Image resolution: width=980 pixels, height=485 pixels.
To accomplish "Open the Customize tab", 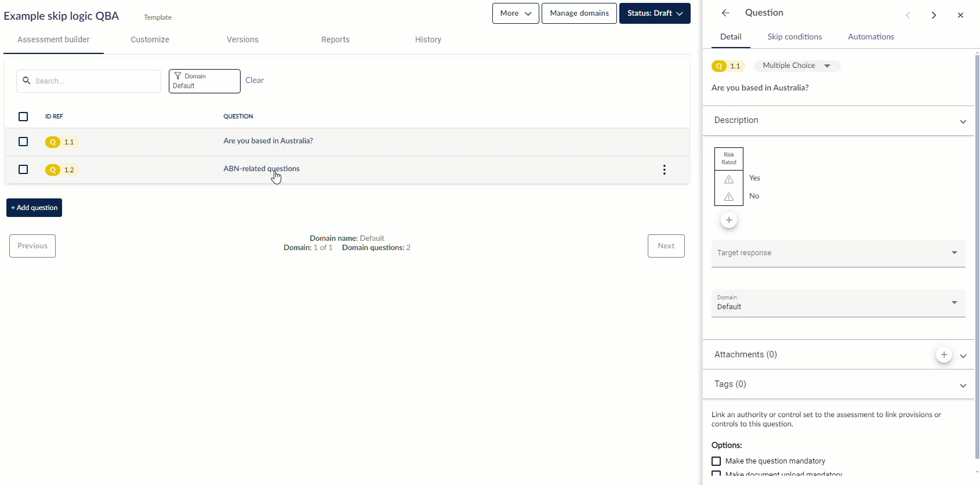I will pos(150,39).
